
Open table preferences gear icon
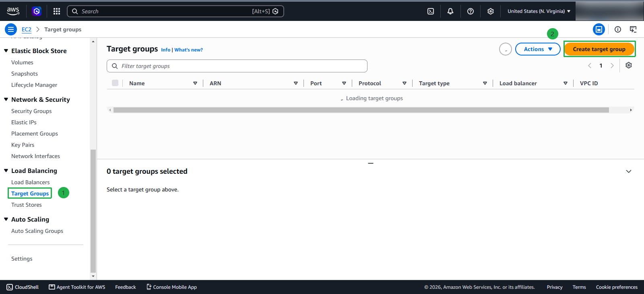pyautogui.click(x=629, y=65)
